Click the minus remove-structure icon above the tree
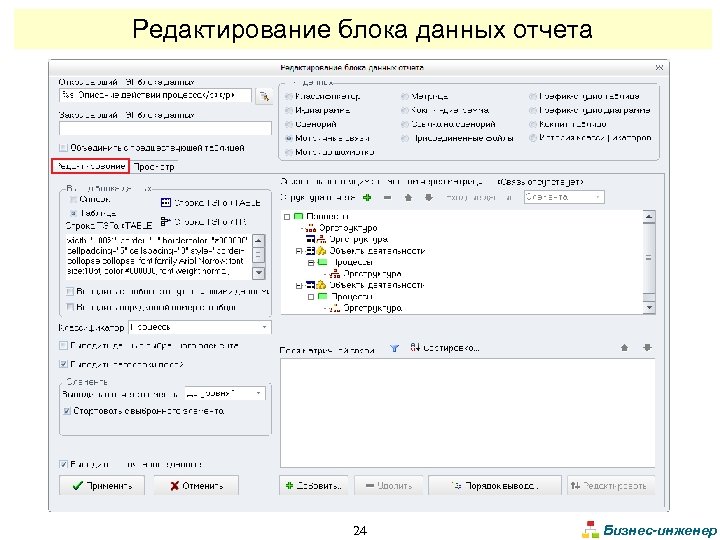The image size is (720, 540). coord(388,197)
